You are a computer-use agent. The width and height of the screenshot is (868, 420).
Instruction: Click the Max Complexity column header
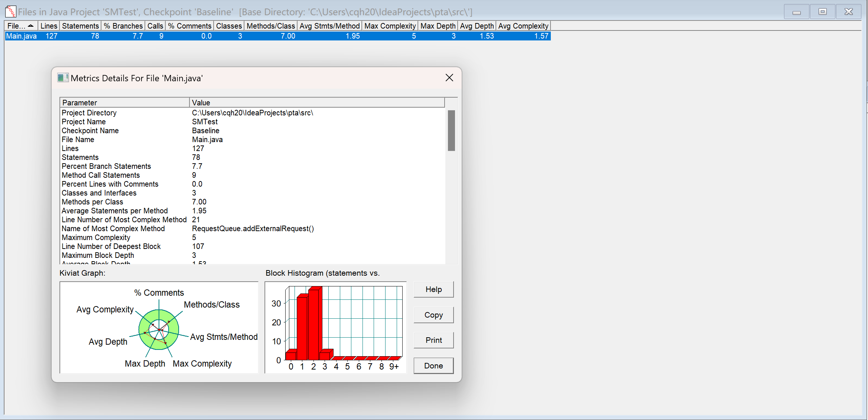[x=390, y=26]
